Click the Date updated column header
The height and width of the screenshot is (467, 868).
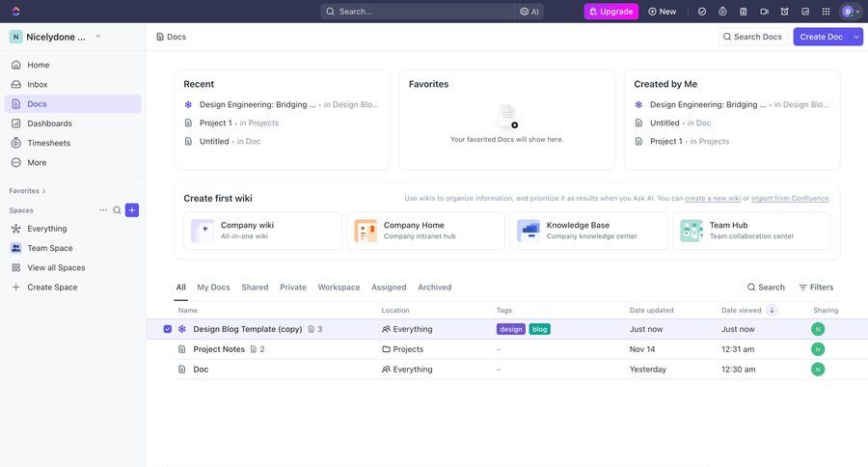coord(651,311)
